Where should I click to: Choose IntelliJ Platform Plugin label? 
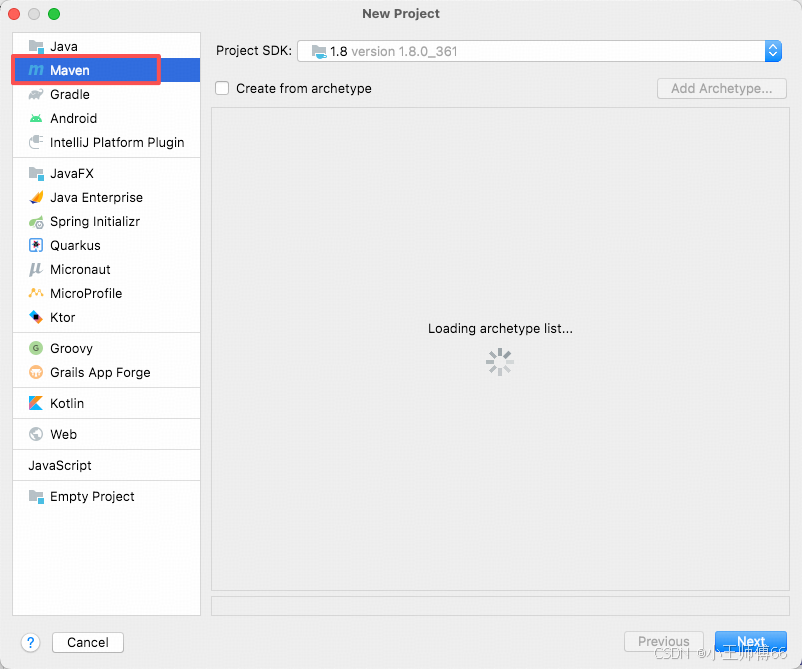117,142
